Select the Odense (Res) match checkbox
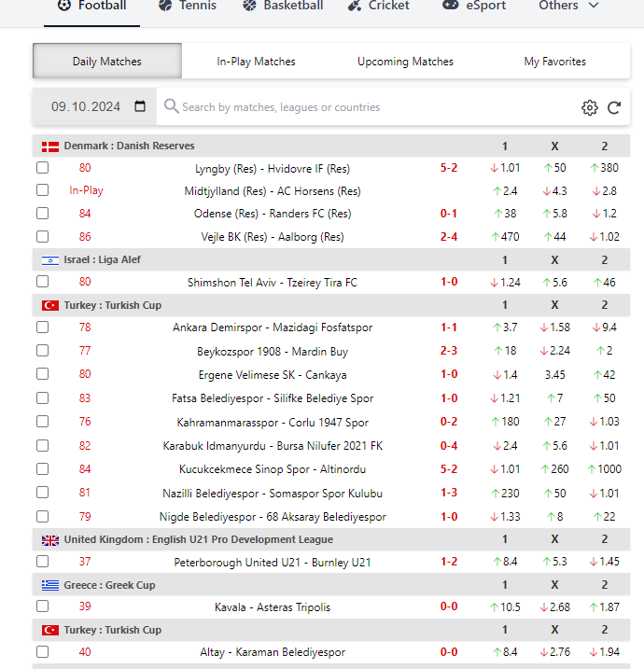The height and width of the screenshot is (669, 644). coord(43,214)
